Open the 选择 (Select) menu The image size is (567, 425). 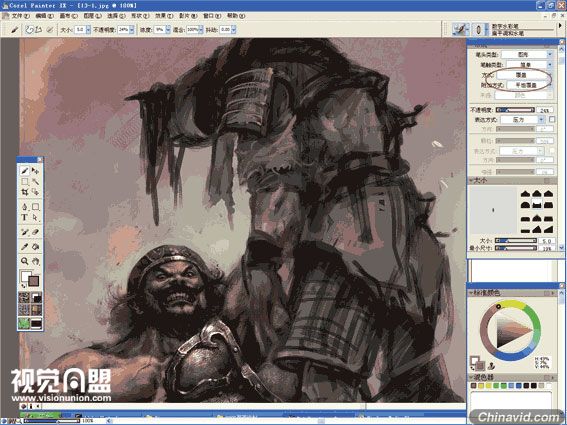click(x=116, y=16)
